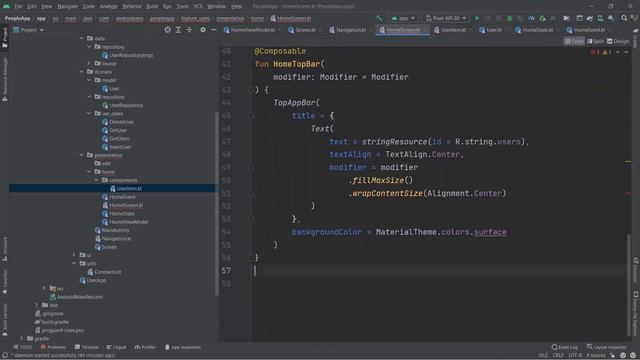Open the VCS menu

point(198,6)
